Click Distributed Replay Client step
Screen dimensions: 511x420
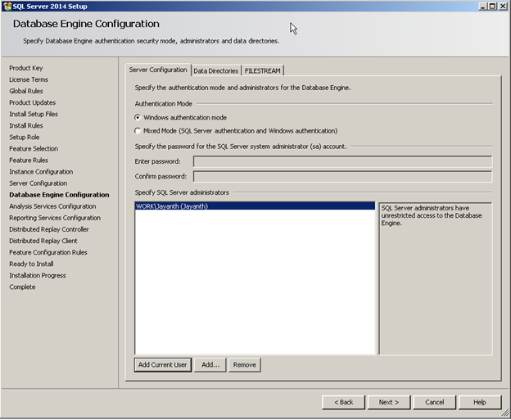(43, 241)
